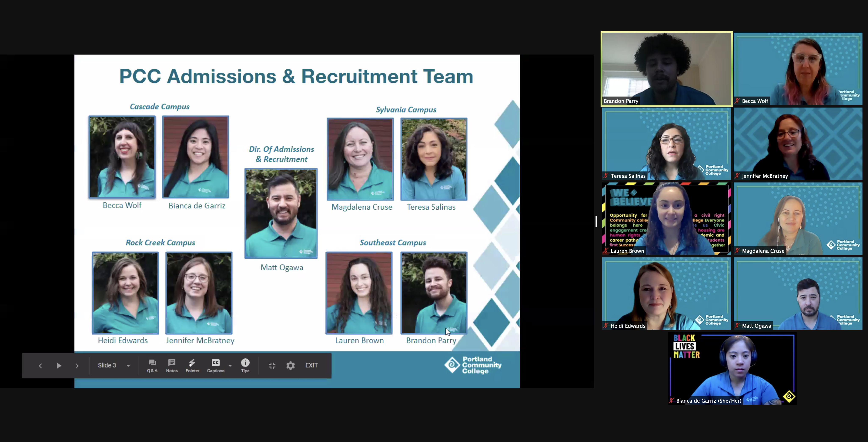
Task: Expand the Captions options arrow
Action: pos(230,366)
